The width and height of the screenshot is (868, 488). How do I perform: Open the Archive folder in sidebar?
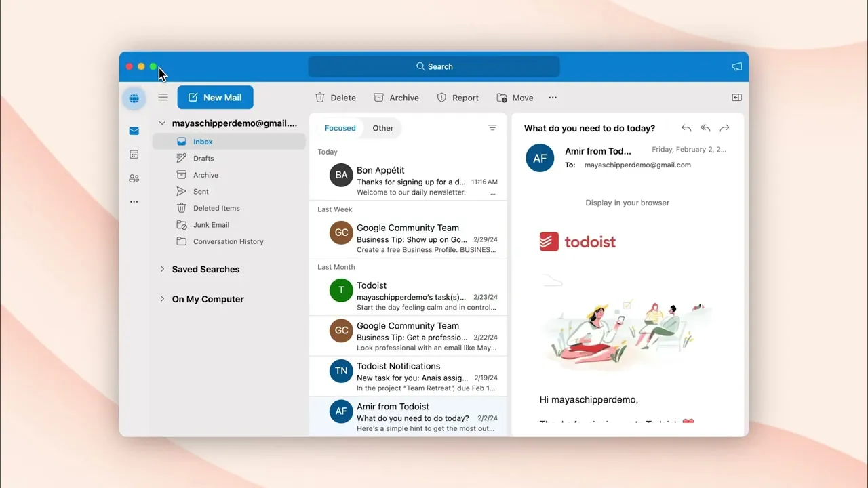pyautogui.click(x=229, y=175)
